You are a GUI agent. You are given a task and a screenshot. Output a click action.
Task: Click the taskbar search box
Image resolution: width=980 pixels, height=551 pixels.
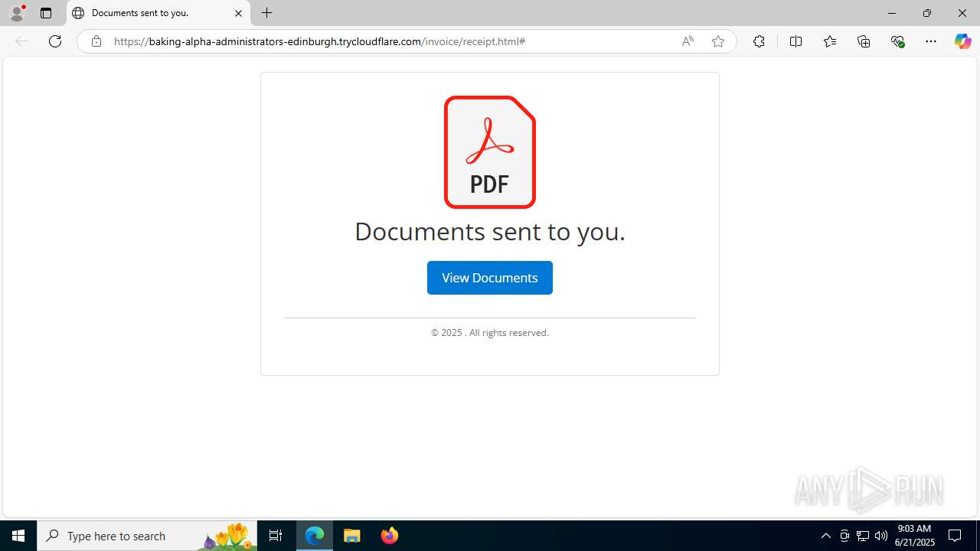pyautogui.click(x=147, y=536)
